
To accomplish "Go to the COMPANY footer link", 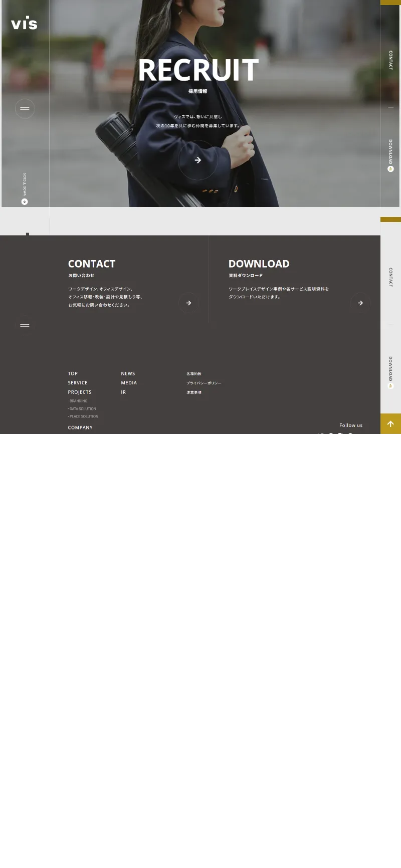I will click(x=80, y=427).
